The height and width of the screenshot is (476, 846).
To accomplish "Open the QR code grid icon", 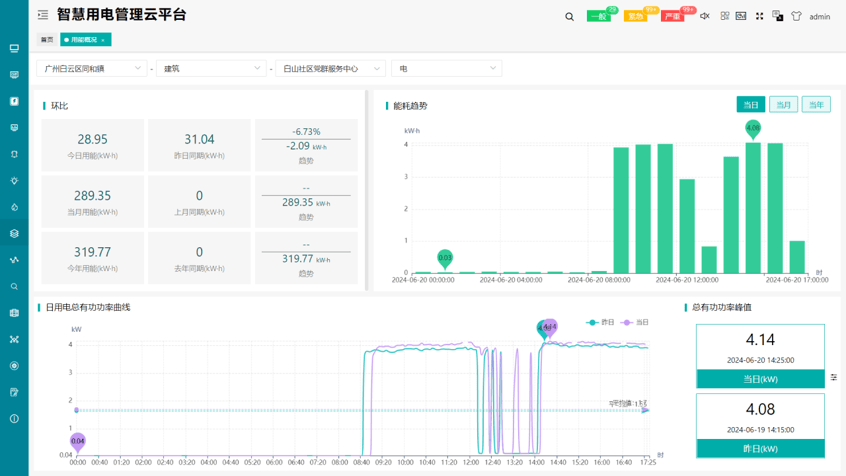I will click(725, 16).
